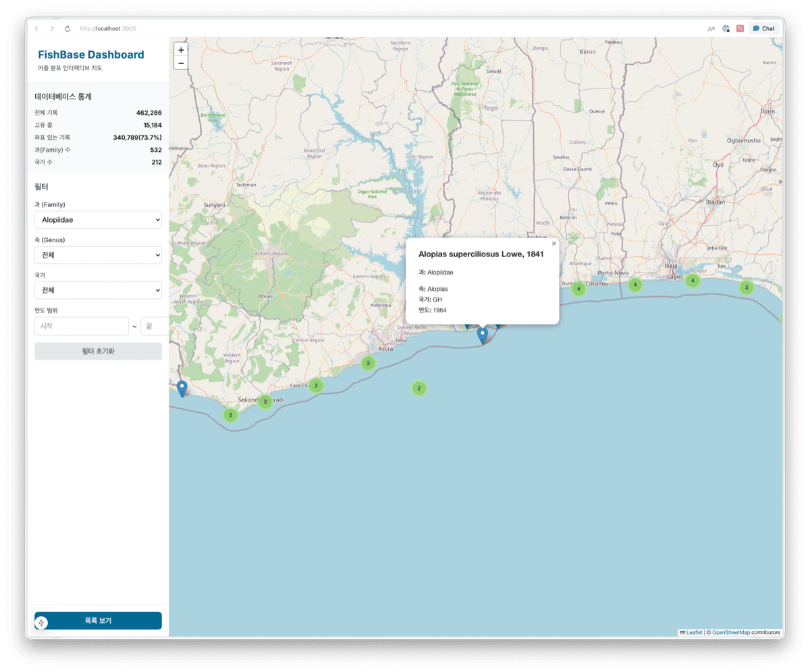Click the browser back arrow
This screenshot has height=672, width=810.
point(37,28)
